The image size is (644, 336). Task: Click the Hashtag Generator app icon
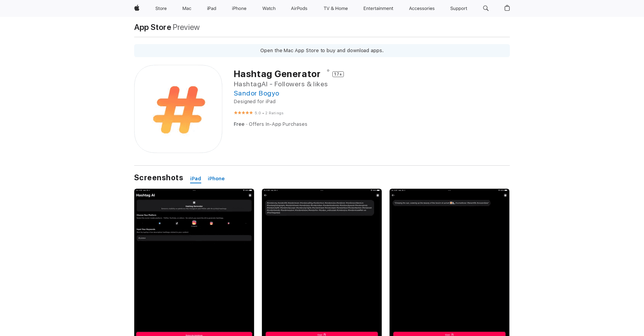point(178,109)
